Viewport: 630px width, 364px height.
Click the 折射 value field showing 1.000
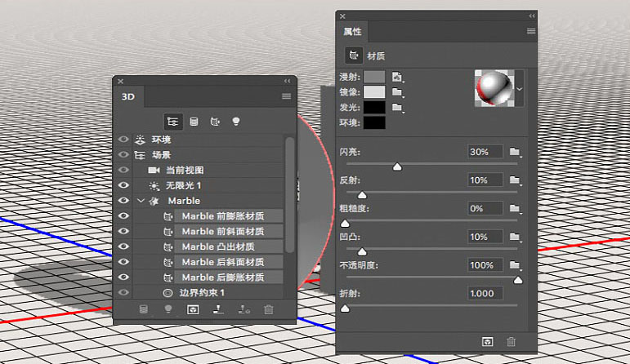pos(485,293)
